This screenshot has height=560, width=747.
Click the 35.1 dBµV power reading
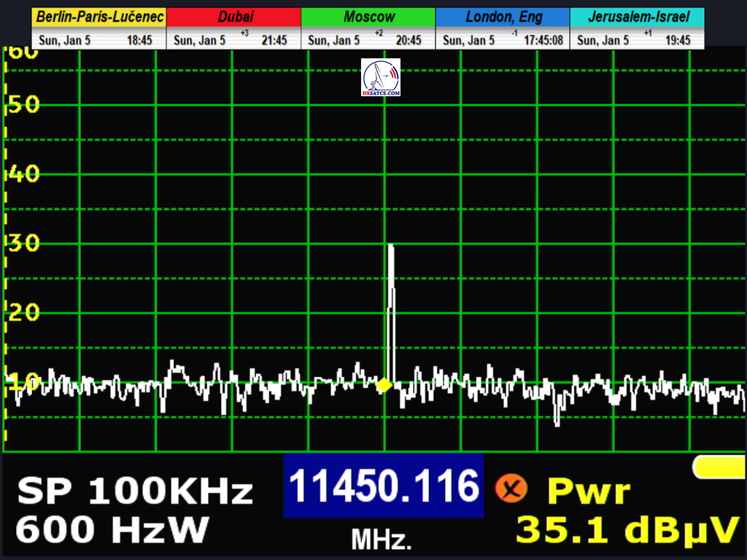[x=627, y=530]
